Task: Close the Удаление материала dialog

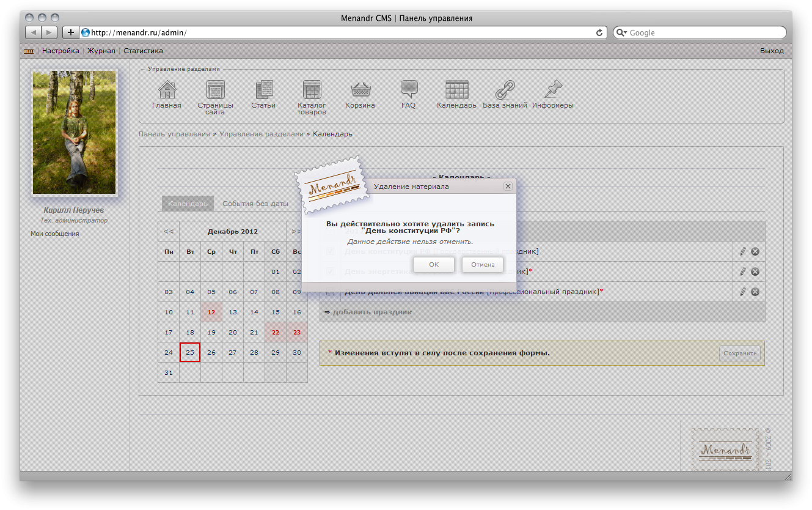Action: [508, 187]
